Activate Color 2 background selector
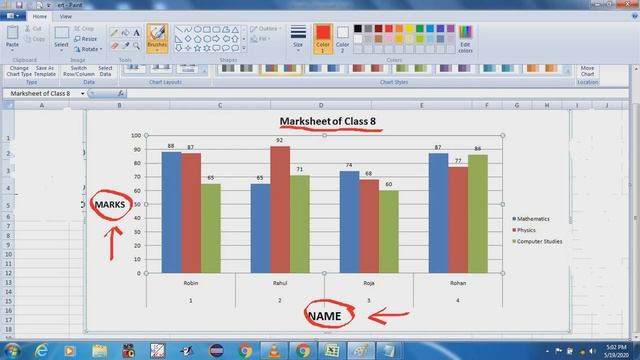The width and height of the screenshot is (640, 360). pyautogui.click(x=342, y=39)
